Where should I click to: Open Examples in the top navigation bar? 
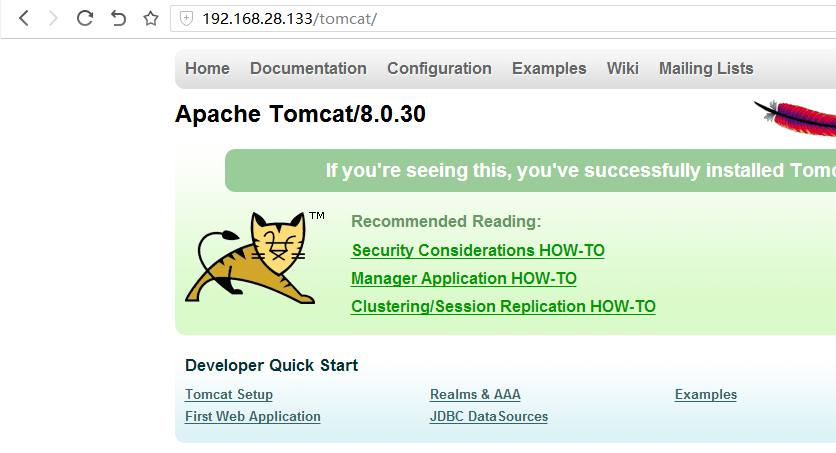click(x=549, y=69)
